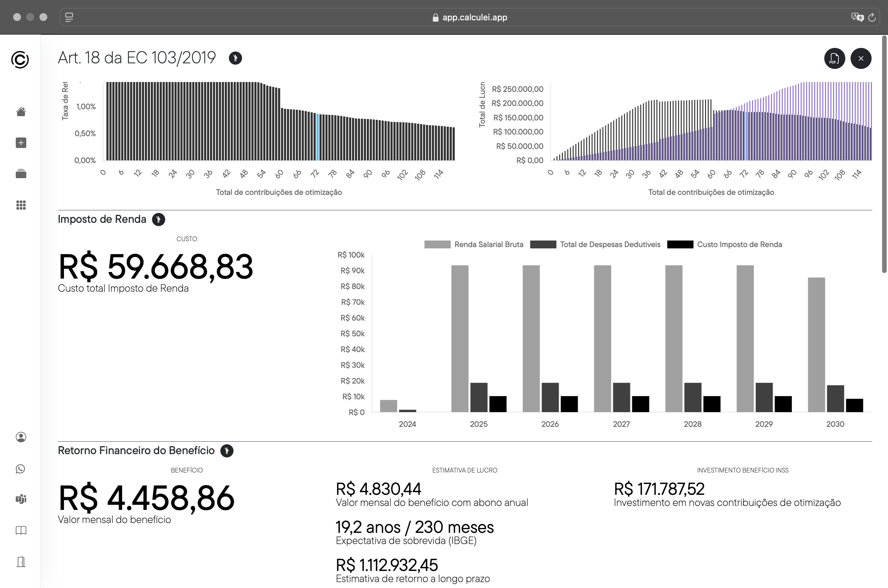Click the 2025 Renda Salarial Bruta bar

(460, 339)
